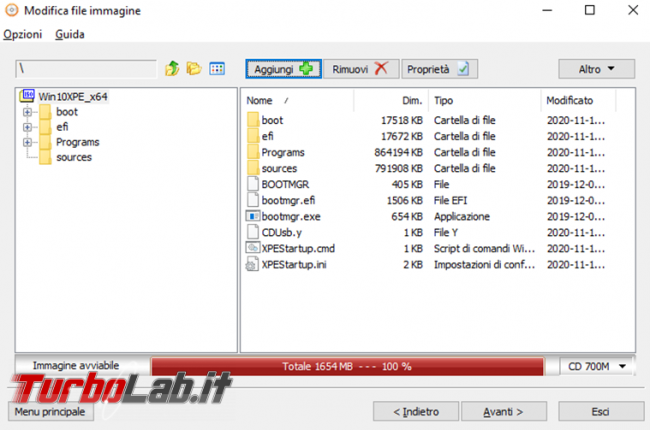Open the Guida menu
Viewport: 650px width, 430px height.
[70, 34]
